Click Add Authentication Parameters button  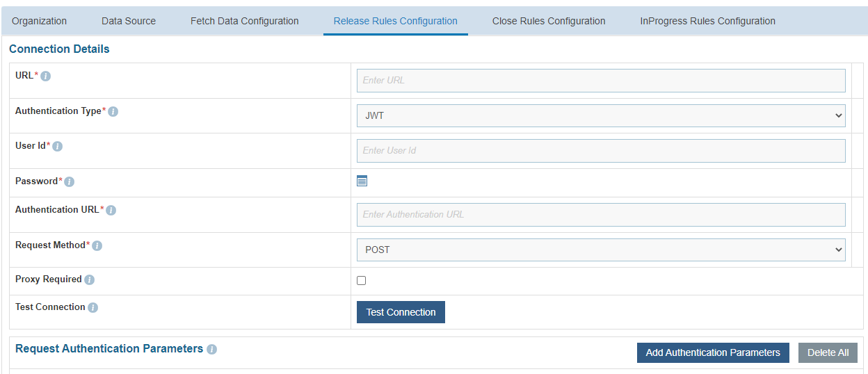[x=713, y=352]
